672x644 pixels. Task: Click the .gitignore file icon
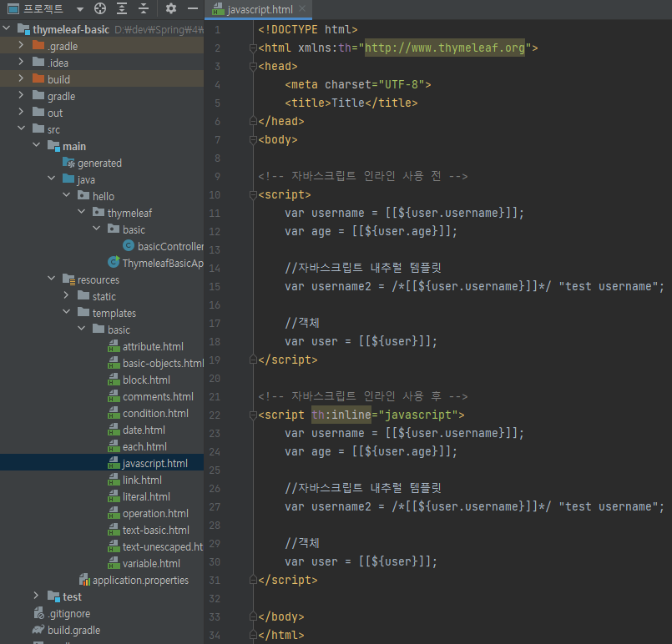point(39,613)
